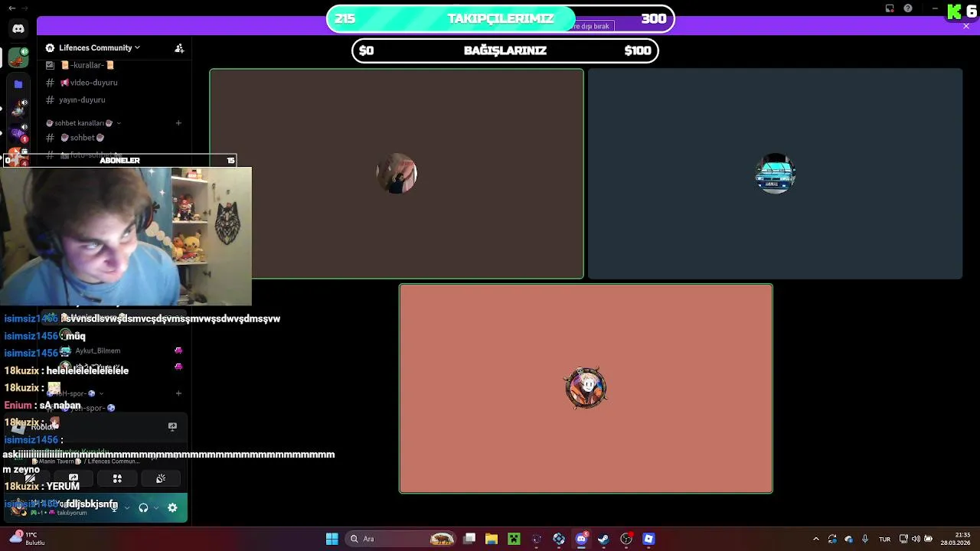980x551 pixels.
Task: Open the -kurallar- rules channel
Action: click(88, 65)
